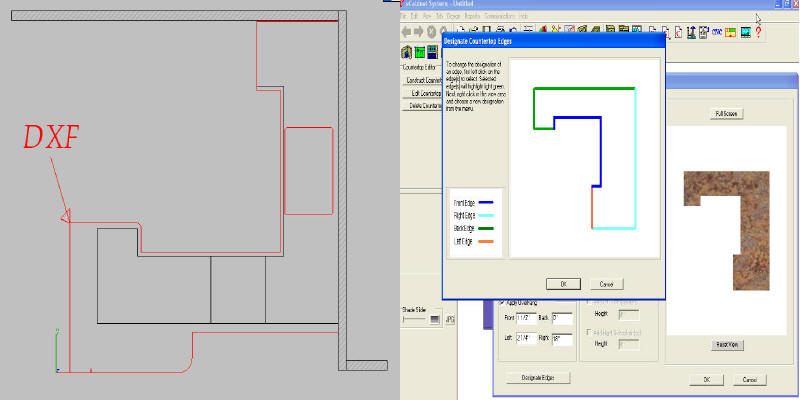The width and height of the screenshot is (800, 400).
Task: Open the View menu
Action: [x=427, y=16]
